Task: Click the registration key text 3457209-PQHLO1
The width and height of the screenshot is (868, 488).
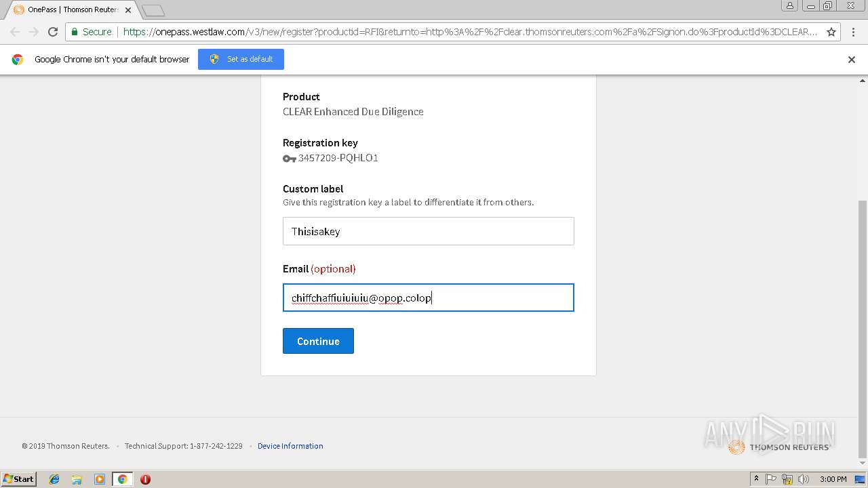Action: pos(338,158)
